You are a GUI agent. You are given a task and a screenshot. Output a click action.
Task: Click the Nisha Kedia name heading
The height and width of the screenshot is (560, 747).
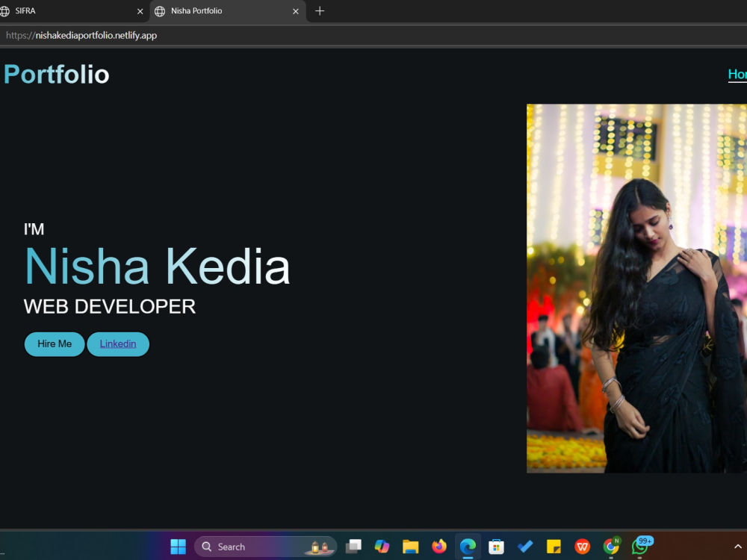click(157, 267)
